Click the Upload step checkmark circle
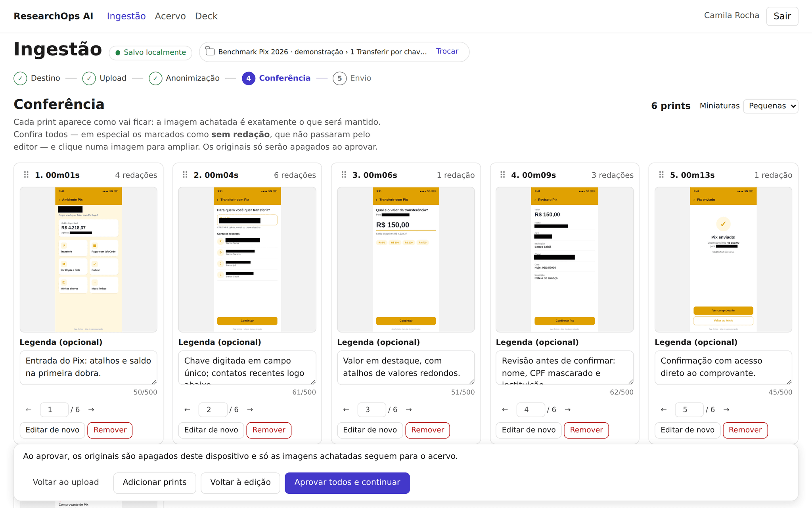The width and height of the screenshot is (812, 508). tap(89, 78)
